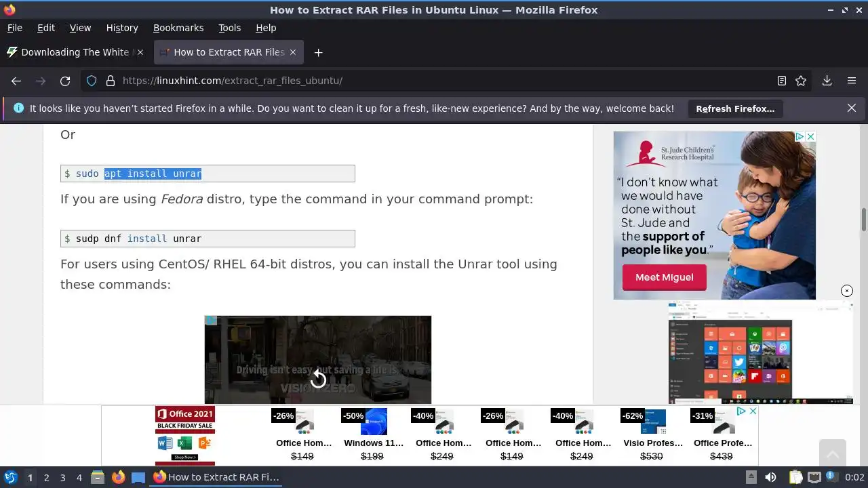Screen dimensions: 868x488
Task: Click the info icon in notification bar
Action: [18, 108]
